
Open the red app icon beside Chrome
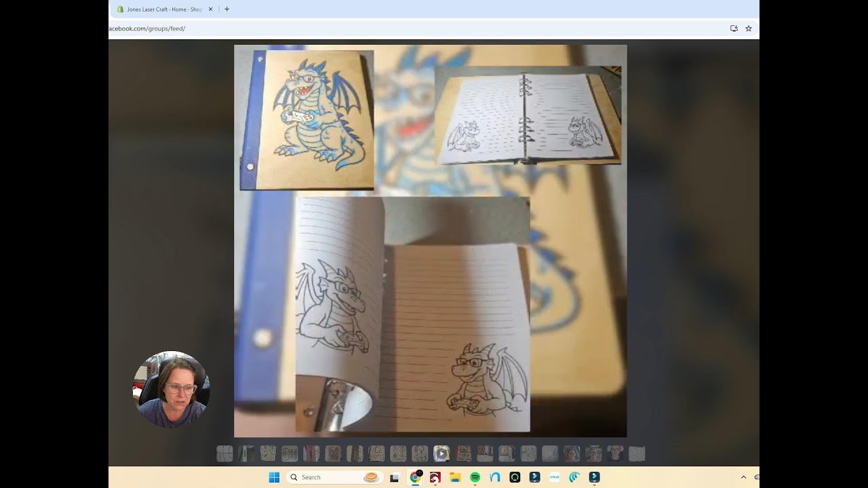(x=435, y=477)
